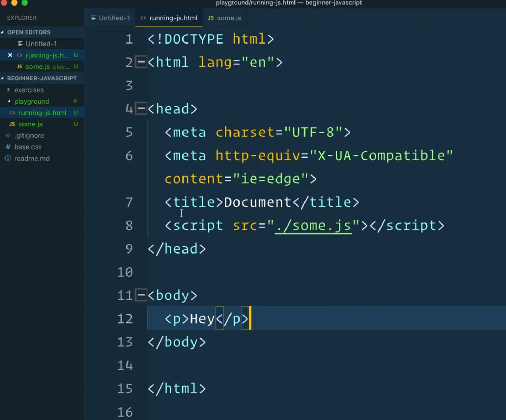Click the HTML icon on running-js.html tab
This screenshot has width=506, height=420.
(143, 18)
